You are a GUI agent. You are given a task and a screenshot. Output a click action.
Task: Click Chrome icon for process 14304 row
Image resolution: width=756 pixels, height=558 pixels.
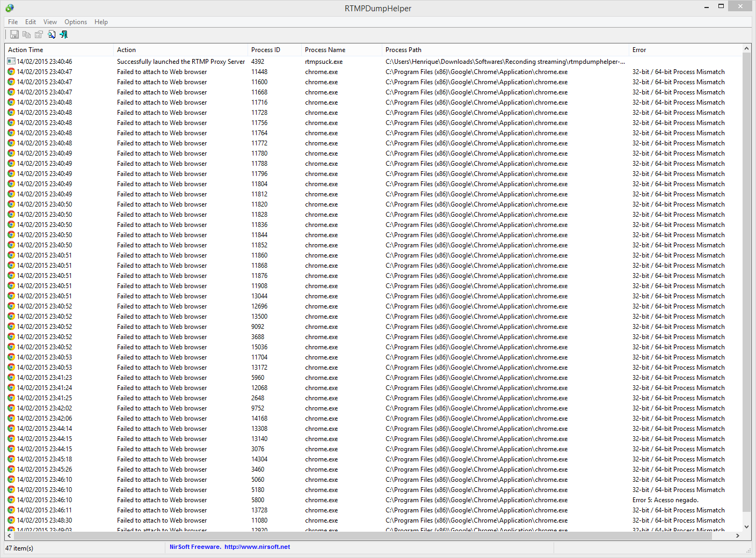(x=11, y=459)
